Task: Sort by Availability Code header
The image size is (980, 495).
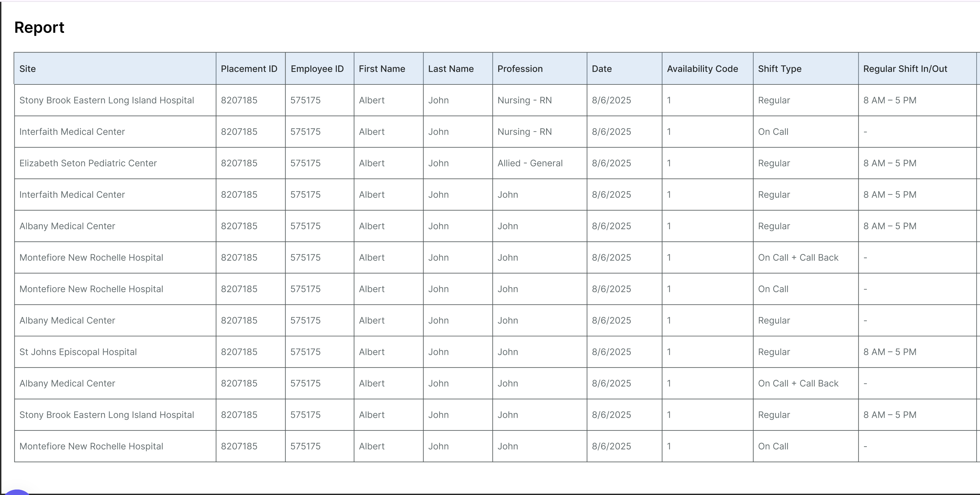Action: (x=702, y=69)
